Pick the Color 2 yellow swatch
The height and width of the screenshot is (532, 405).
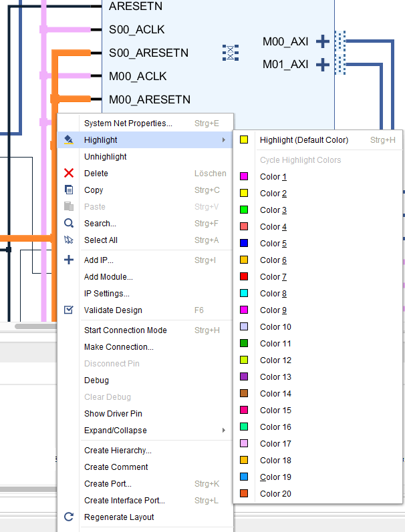tap(244, 193)
